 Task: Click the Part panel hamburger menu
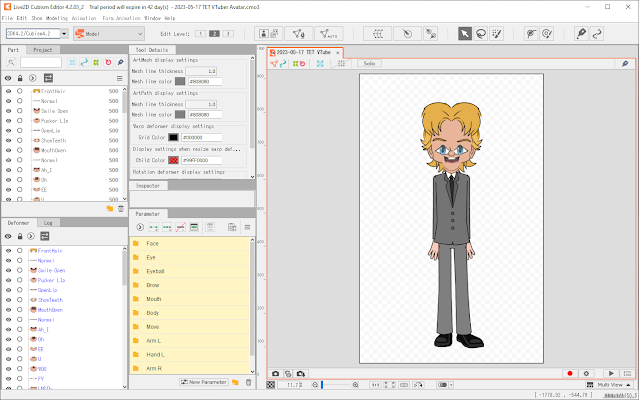pos(119,78)
